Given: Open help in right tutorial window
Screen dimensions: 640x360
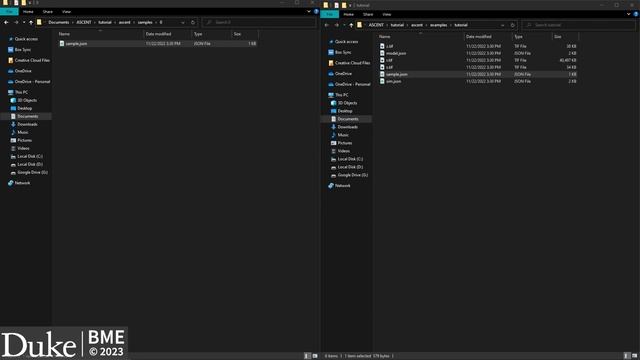Looking at the screenshot, I should (x=636, y=14).
